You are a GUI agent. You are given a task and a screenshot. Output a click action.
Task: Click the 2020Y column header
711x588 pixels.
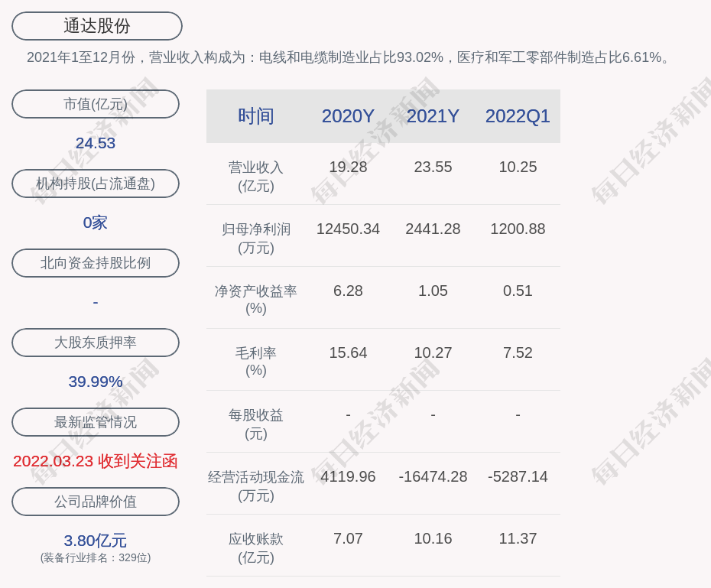348,116
